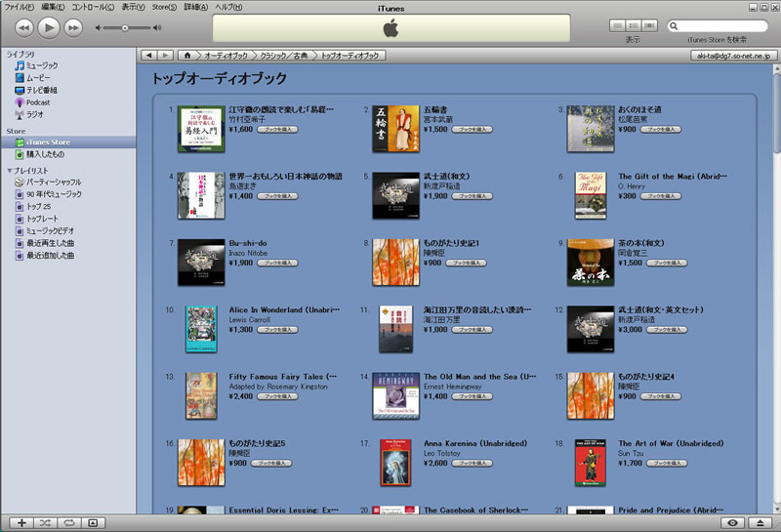781x532 pixels.
Task: Buy 五輪書 priced ¥1,500
Action: 472,130
